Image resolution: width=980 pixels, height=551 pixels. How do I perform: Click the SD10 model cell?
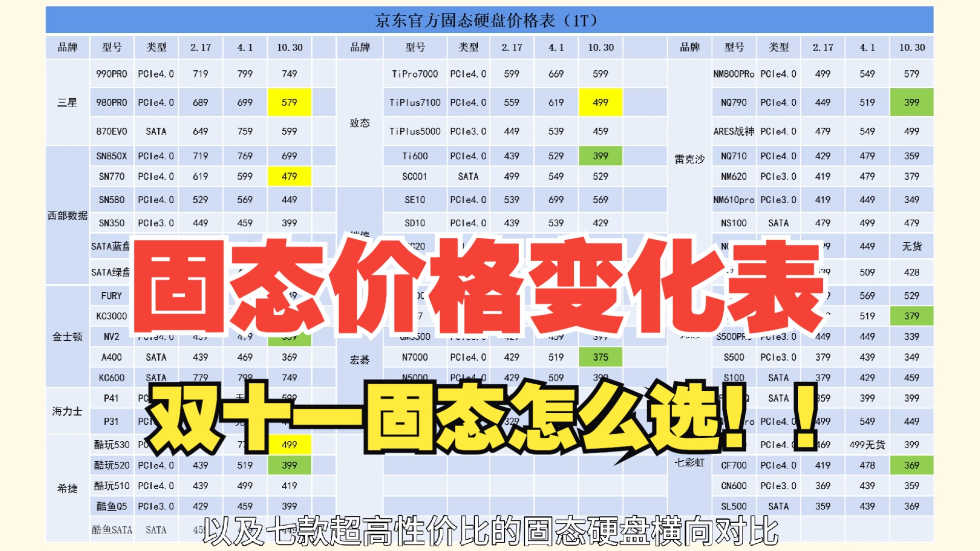(x=415, y=223)
